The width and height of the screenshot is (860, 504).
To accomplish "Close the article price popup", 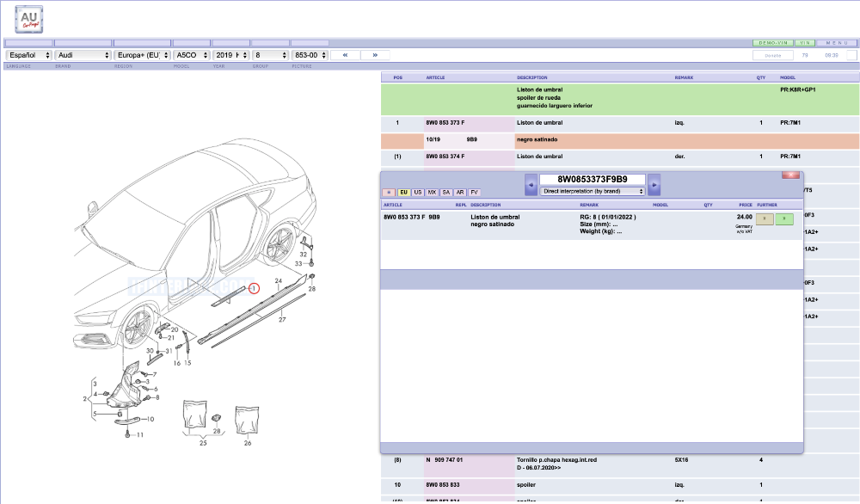I will coord(790,175).
